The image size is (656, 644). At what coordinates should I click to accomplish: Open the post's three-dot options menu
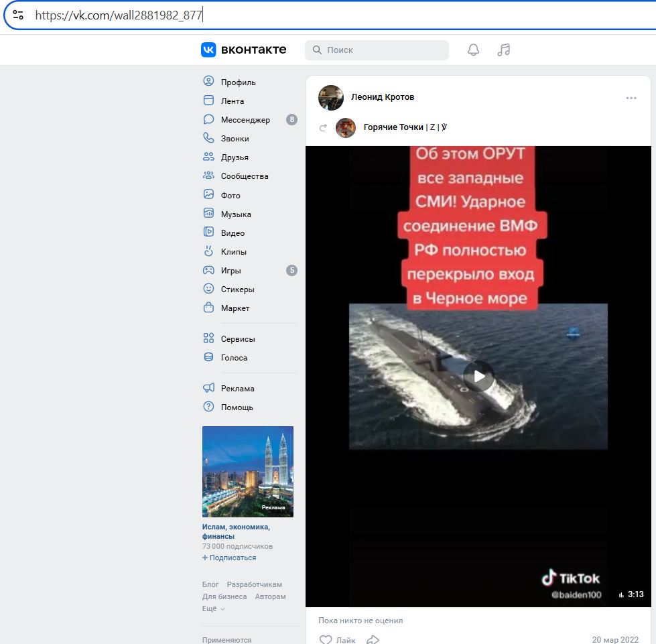tap(631, 98)
